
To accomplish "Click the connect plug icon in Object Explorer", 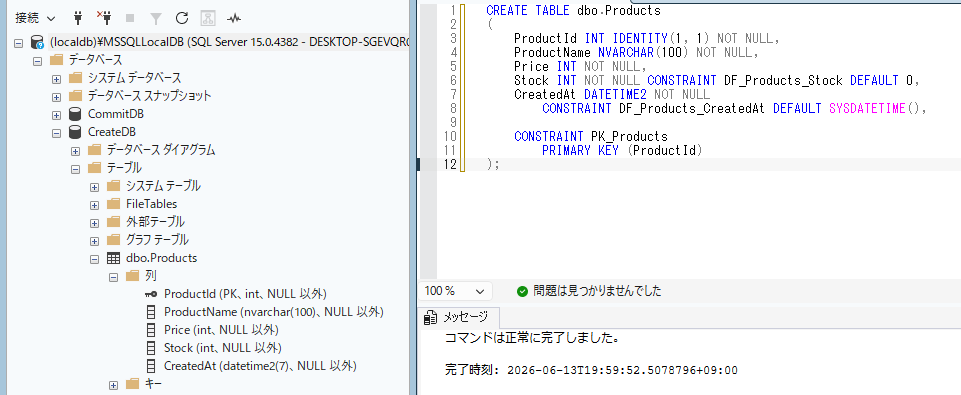I will [x=78, y=18].
